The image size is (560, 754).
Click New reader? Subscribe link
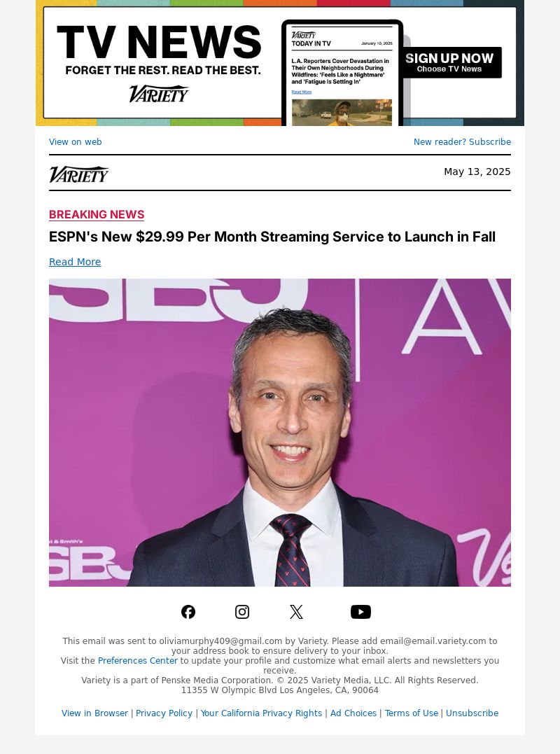[462, 142]
